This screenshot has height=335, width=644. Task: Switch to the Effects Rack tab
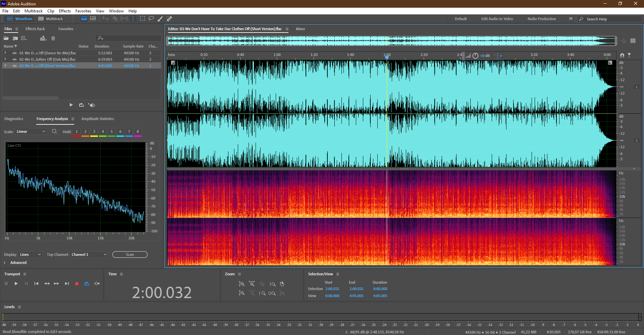35,29
